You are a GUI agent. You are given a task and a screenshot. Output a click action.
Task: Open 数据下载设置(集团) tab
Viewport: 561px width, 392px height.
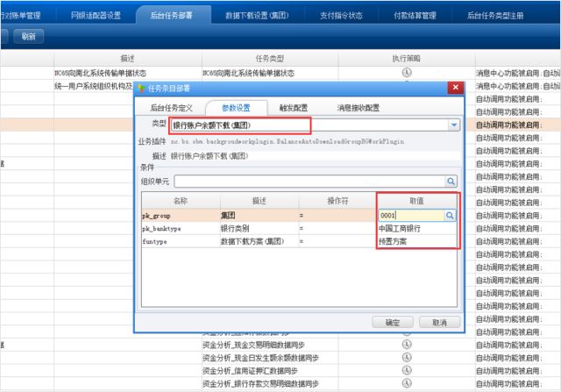[x=257, y=16]
